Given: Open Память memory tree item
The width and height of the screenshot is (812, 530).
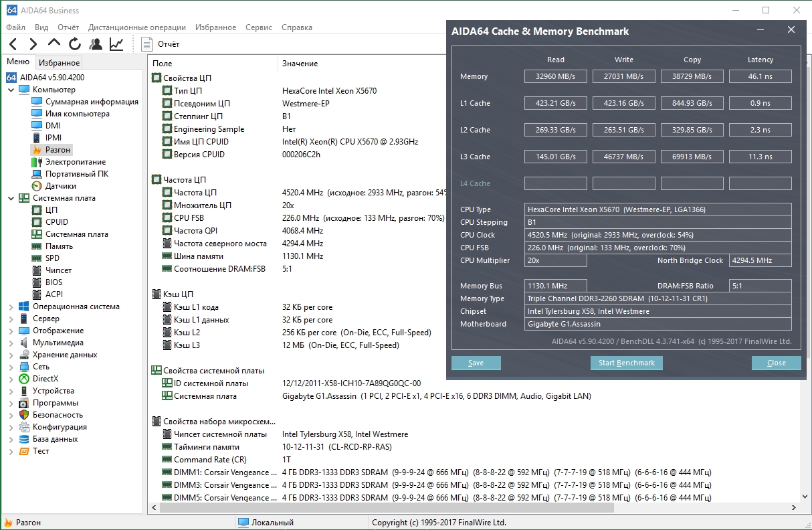Looking at the screenshot, I should coord(60,246).
